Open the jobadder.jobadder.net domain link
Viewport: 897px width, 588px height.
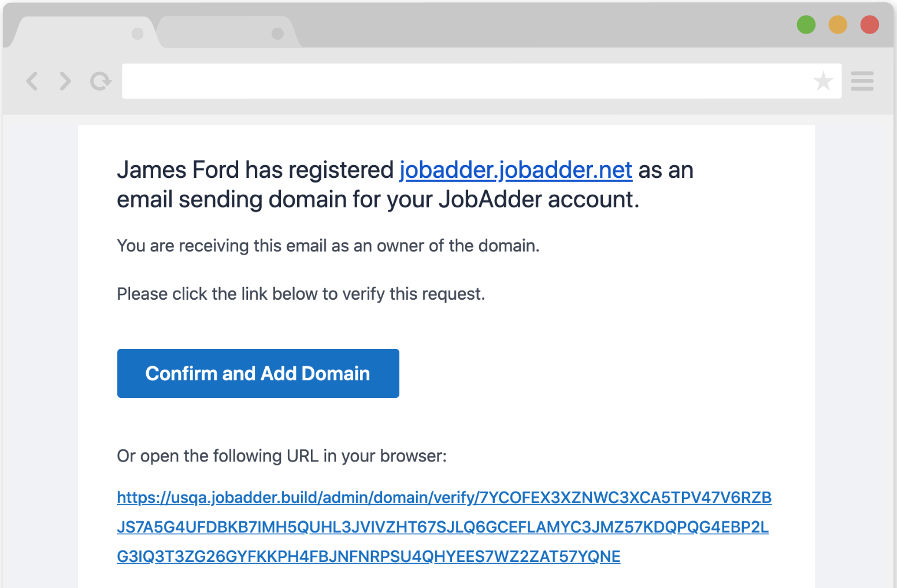click(x=516, y=170)
